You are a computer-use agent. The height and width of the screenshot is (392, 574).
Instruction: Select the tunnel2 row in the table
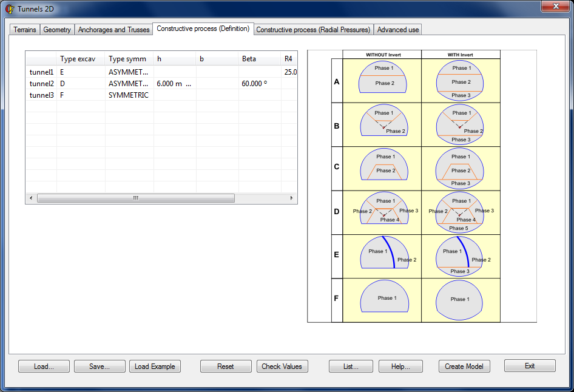click(42, 84)
